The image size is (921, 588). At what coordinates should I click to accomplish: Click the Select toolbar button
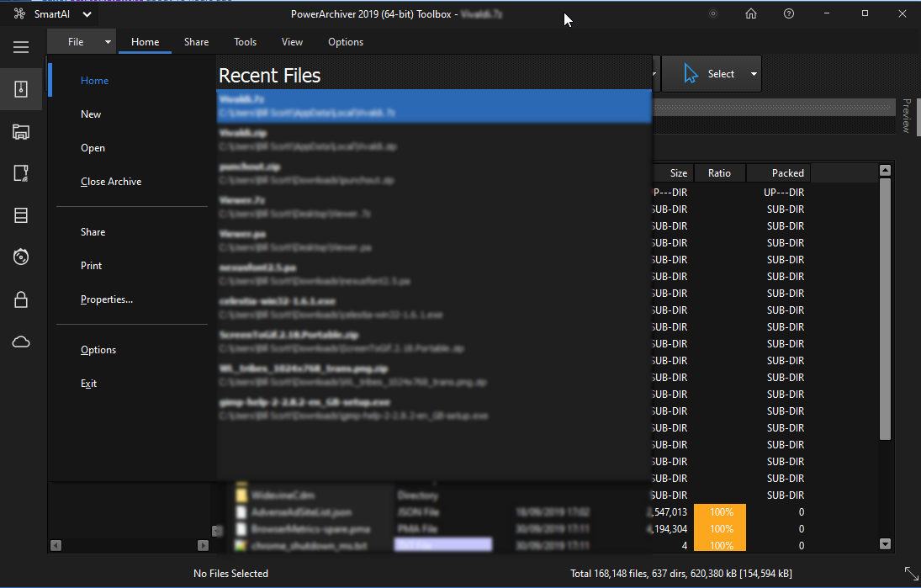[709, 74]
